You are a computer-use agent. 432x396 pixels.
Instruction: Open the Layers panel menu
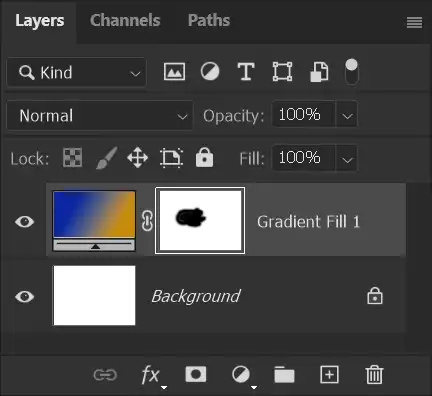414,23
